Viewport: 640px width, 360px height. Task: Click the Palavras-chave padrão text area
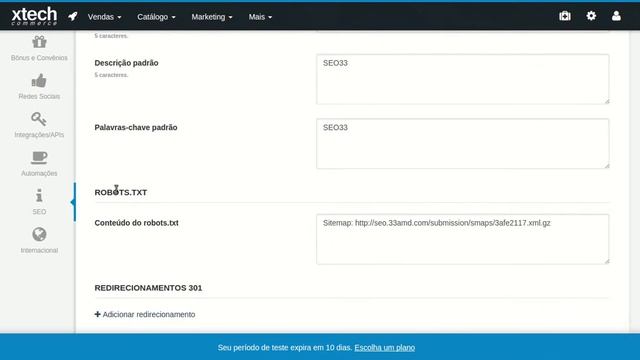click(462, 144)
